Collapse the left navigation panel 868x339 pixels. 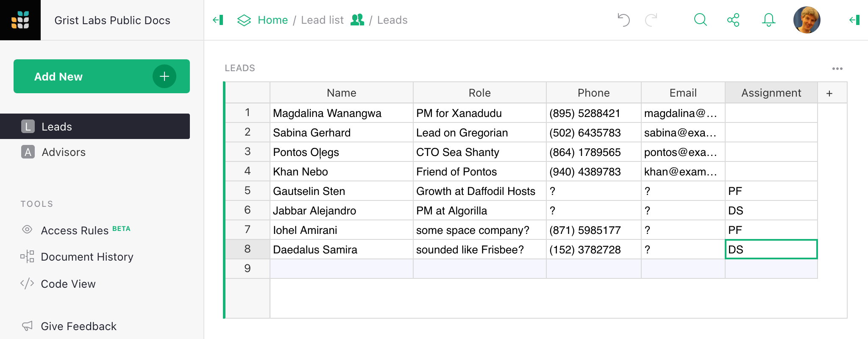point(218,20)
